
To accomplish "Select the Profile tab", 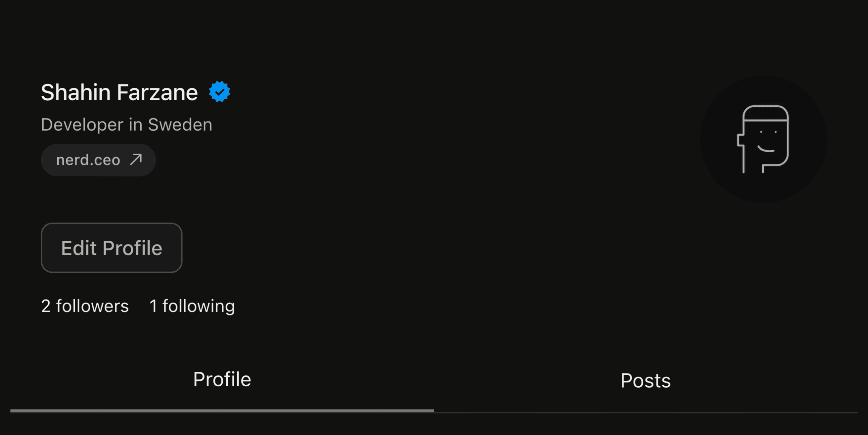I will click(x=222, y=379).
